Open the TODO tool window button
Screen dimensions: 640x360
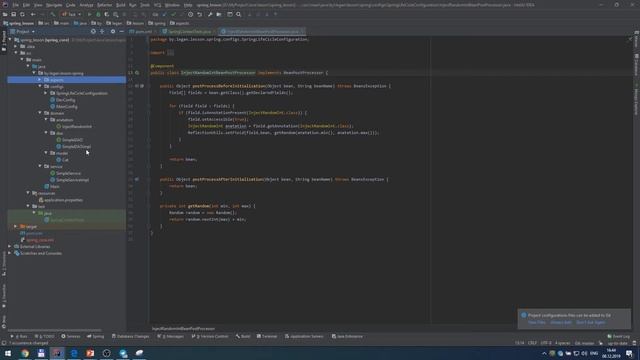pyautogui.click(x=45, y=336)
